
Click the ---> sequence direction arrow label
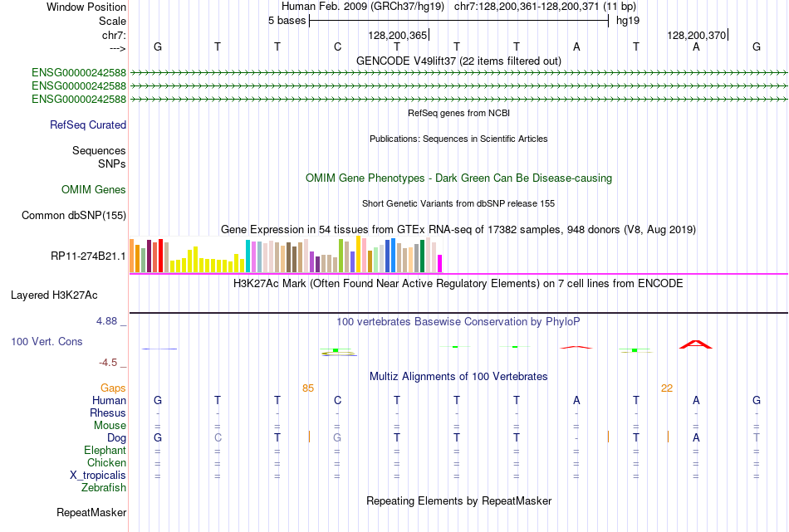pyautogui.click(x=117, y=48)
